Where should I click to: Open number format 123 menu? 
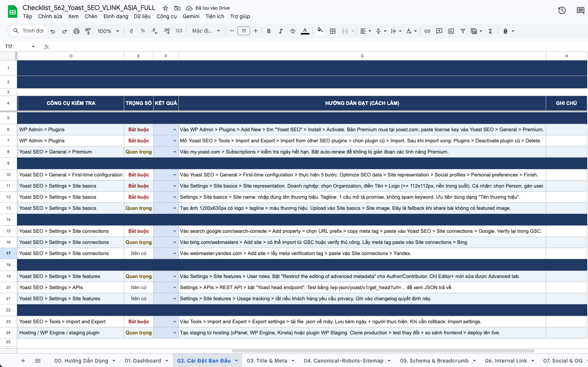coord(179,31)
